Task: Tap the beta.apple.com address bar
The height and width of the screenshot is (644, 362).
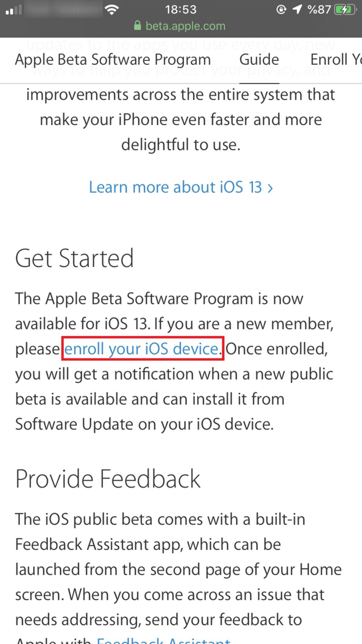Action: [x=185, y=26]
